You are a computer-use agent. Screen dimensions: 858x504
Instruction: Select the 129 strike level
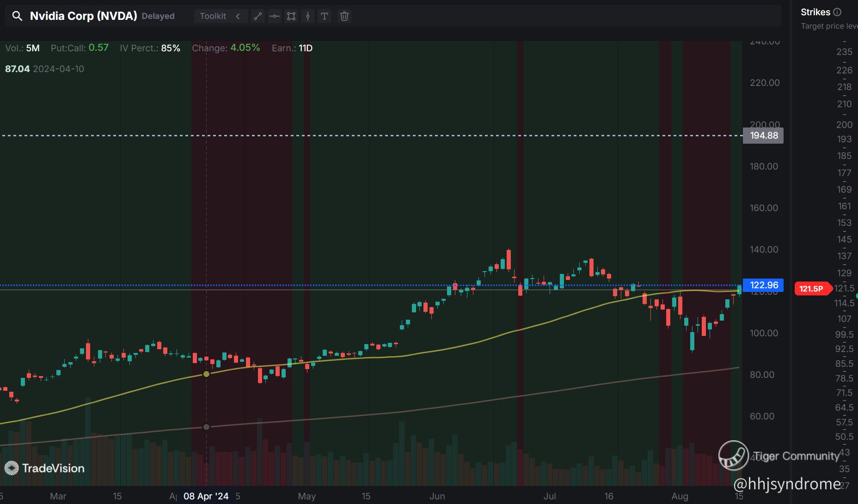pyautogui.click(x=844, y=273)
